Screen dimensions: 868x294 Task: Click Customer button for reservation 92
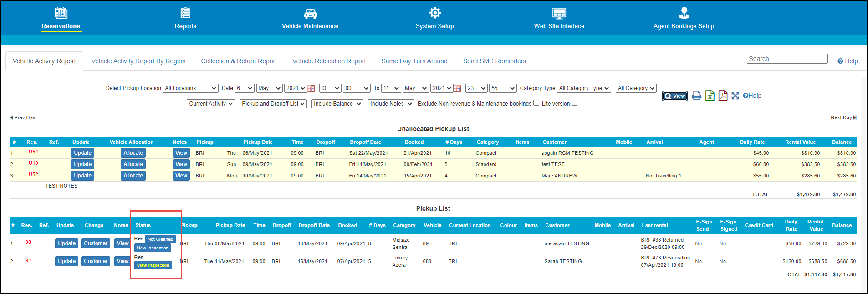pyautogui.click(x=96, y=261)
